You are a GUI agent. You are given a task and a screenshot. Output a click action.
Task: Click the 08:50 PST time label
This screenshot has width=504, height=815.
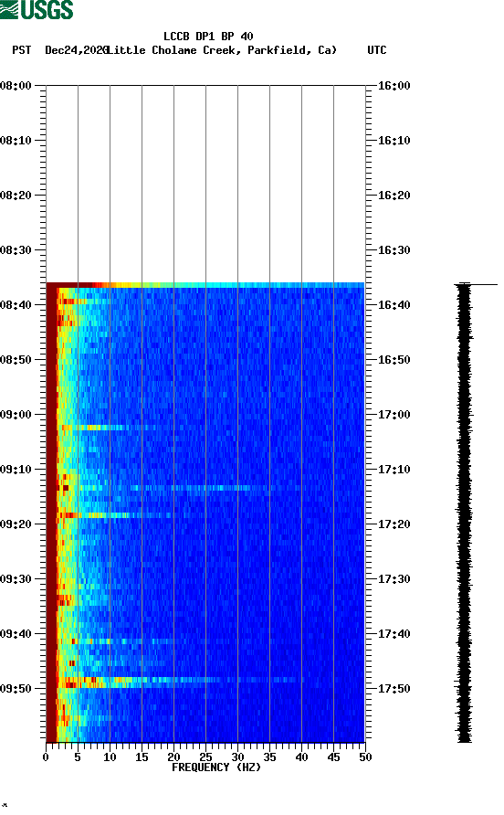(x=16, y=360)
